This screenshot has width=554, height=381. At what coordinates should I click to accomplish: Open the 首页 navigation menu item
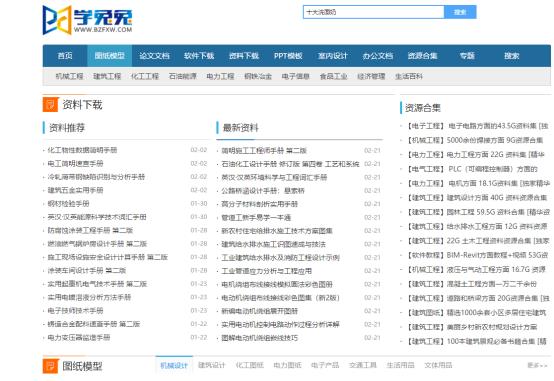point(65,55)
